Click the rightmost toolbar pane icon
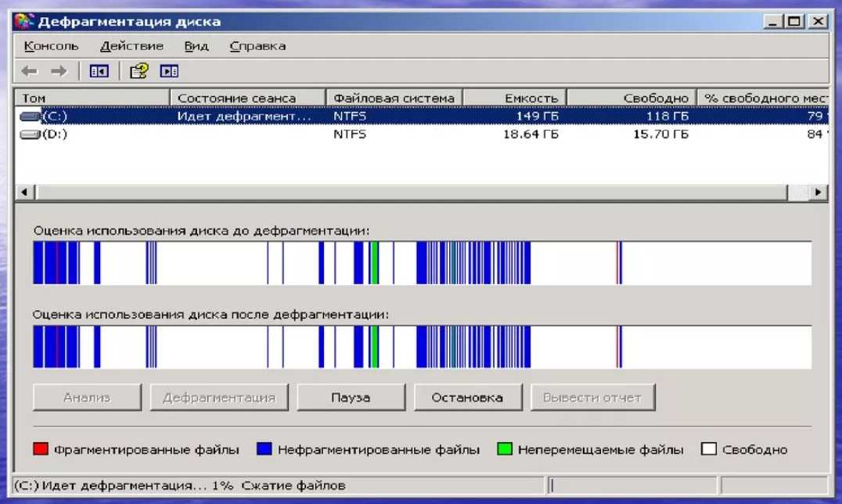This screenshot has height=504, width=842. [169, 71]
